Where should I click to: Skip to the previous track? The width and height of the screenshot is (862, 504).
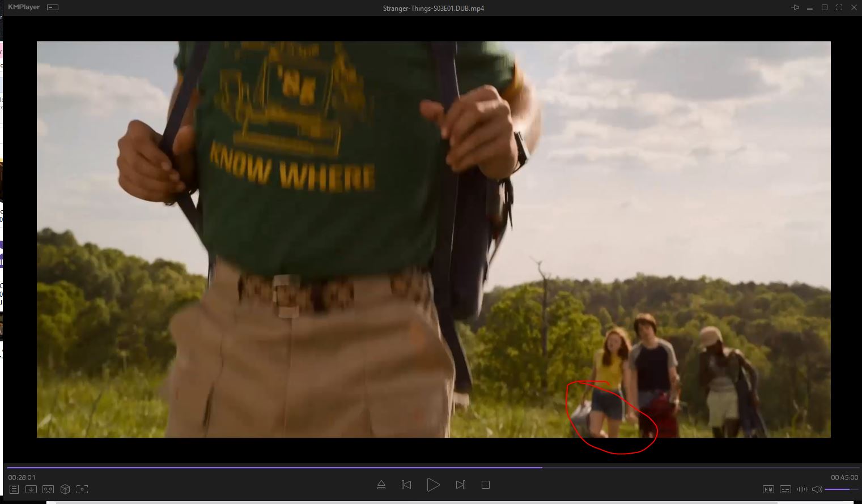coord(406,485)
